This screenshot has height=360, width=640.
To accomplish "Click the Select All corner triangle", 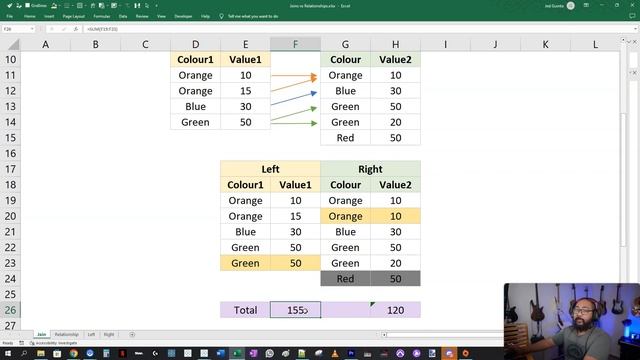I will (13, 44).
